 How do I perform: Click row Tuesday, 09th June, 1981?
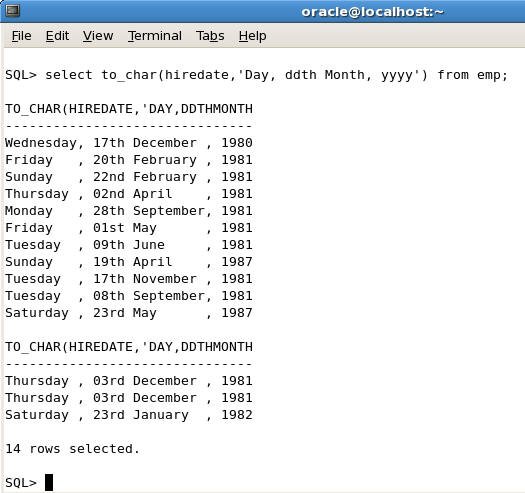pos(129,245)
